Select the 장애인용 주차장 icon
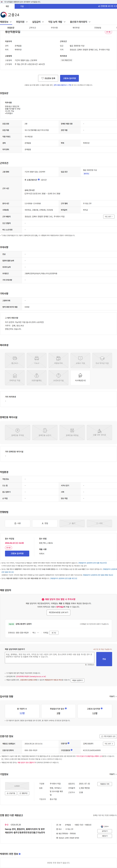Viewport: 117px width, 868px height. click(18, 433)
